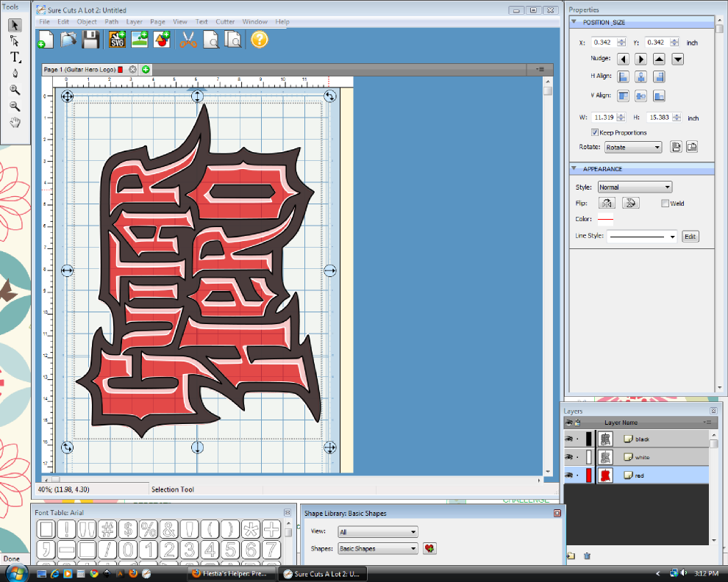Nudge selection up
This screenshot has height=582, width=728.
(x=659, y=59)
